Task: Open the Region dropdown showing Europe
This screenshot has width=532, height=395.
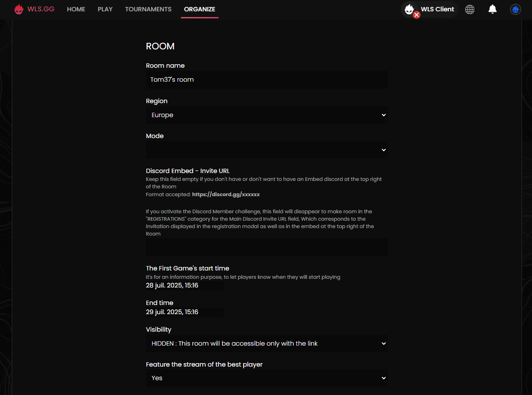Action: click(x=267, y=114)
